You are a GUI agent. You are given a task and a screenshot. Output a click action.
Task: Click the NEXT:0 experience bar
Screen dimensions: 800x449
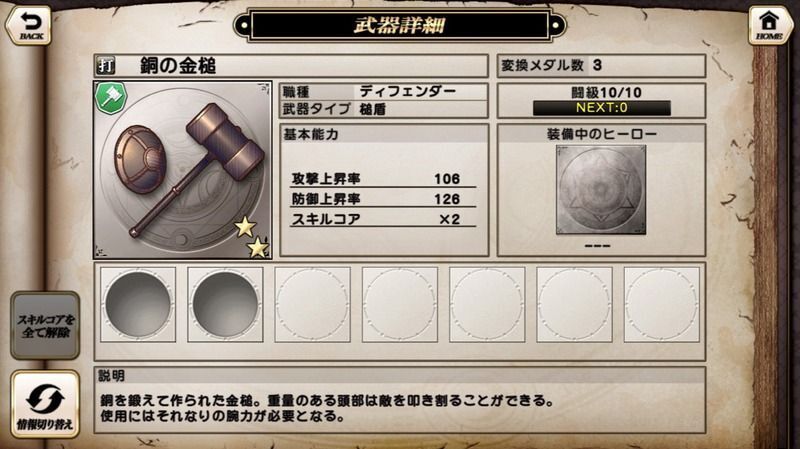[602, 108]
